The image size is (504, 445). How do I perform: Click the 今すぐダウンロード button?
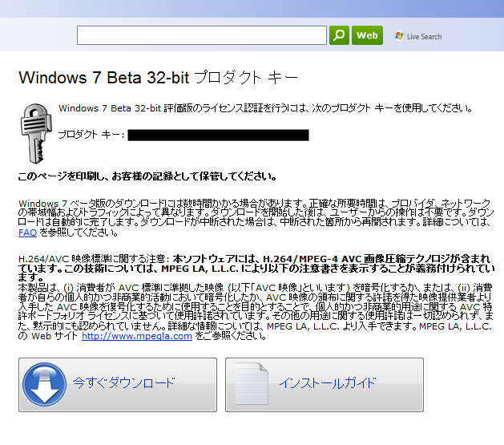(118, 385)
